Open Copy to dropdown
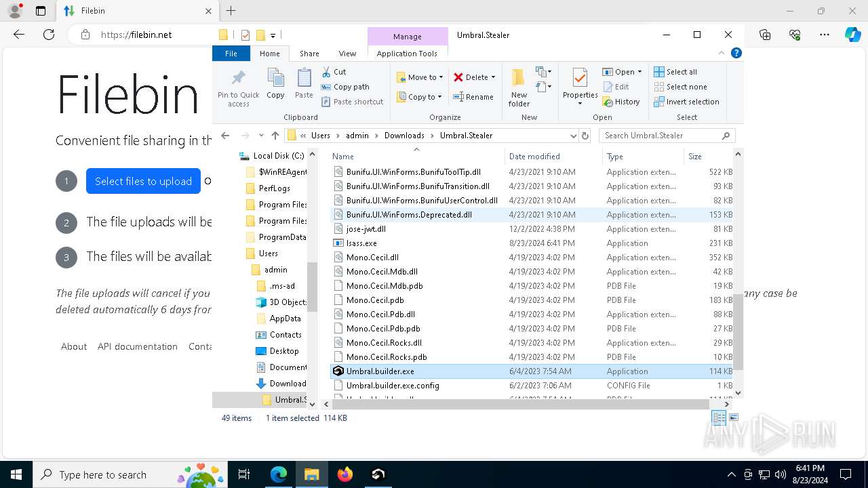The width and height of the screenshot is (868, 488). 420,97
